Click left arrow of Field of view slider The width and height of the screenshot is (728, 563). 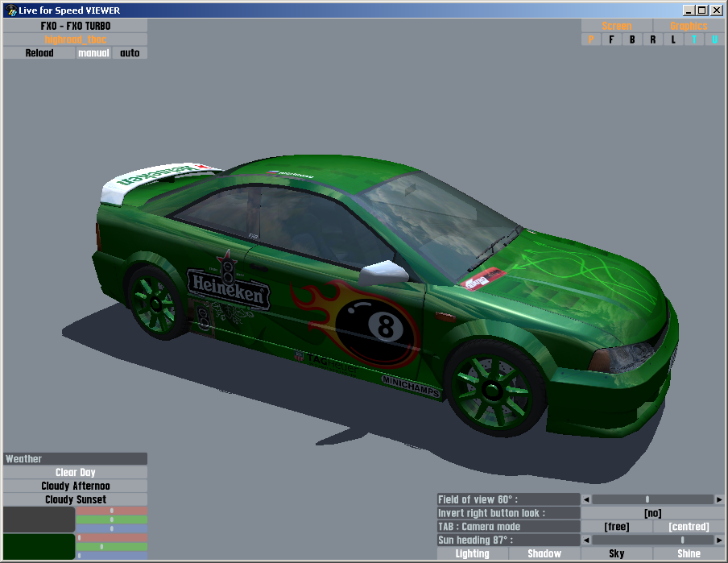pos(586,499)
